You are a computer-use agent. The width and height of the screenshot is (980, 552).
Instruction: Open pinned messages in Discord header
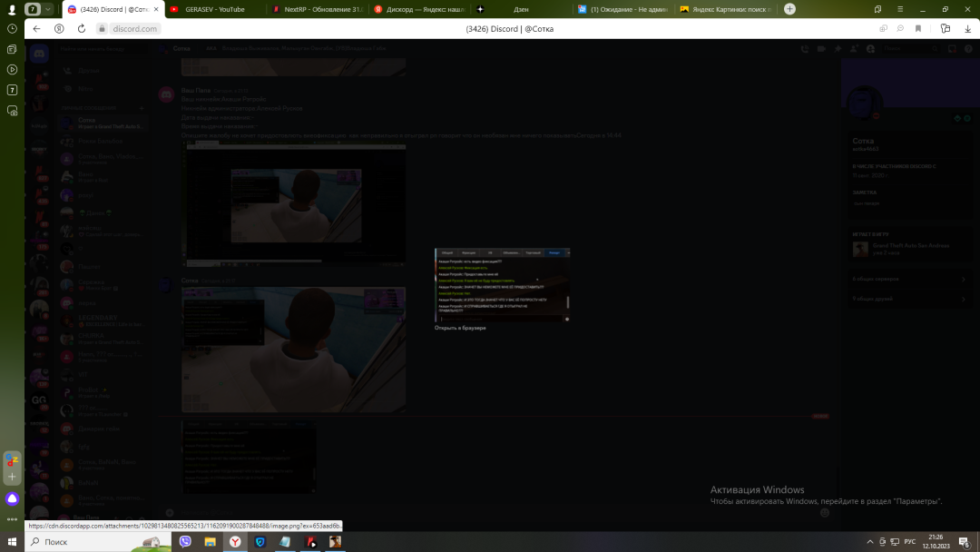tap(838, 49)
